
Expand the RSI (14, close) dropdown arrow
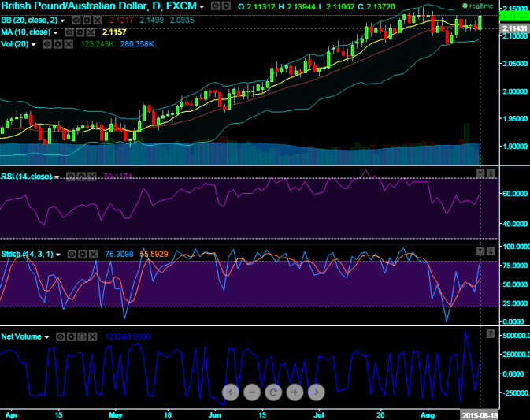click(57, 177)
